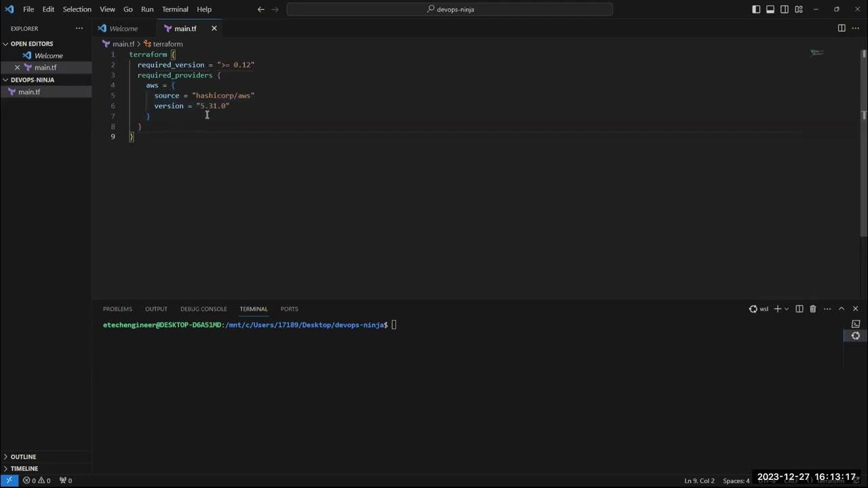Select main.tf in DEVOPS-NINJA folder

pos(45,92)
